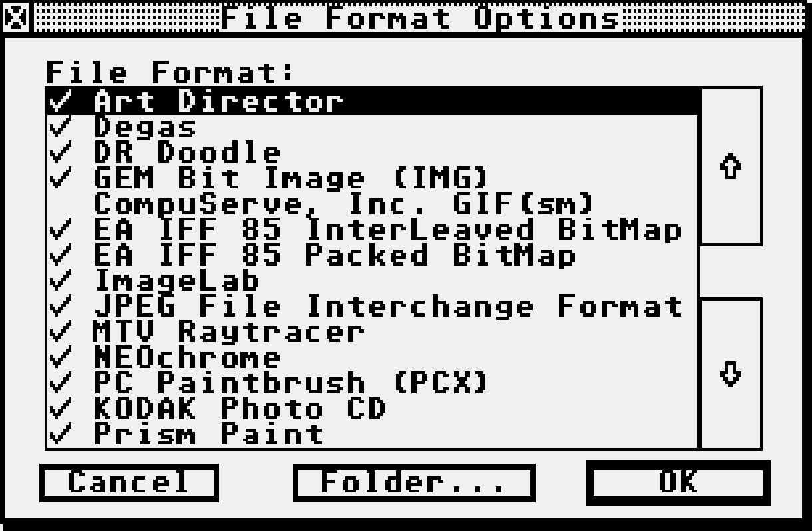Select the NEOchrome format

[x=373, y=357]
